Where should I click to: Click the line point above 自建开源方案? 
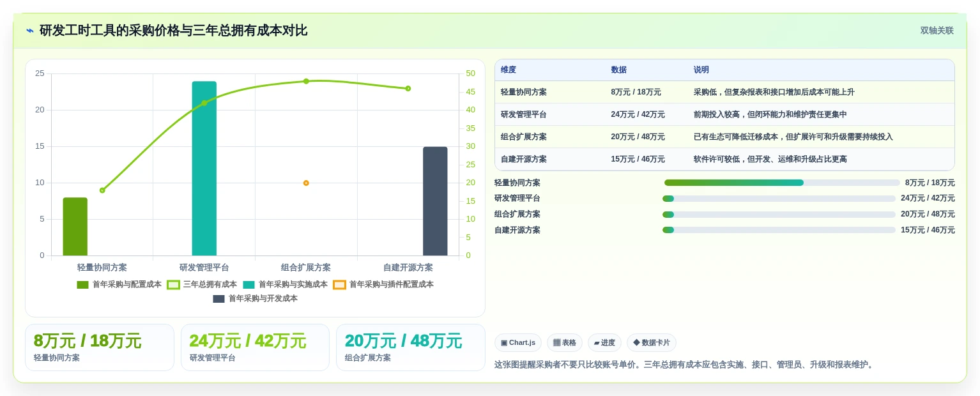[x=408, y=89]
